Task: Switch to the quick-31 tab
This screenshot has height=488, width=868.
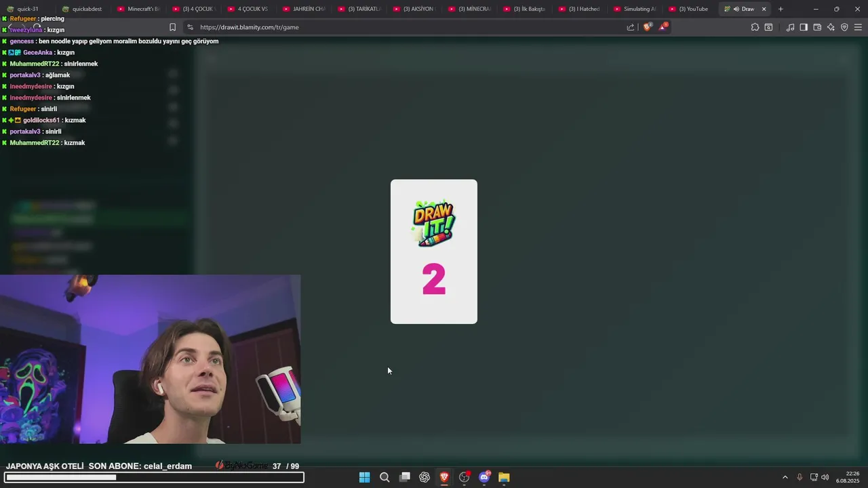Action: pyautogui.click(x=27, y=9)
